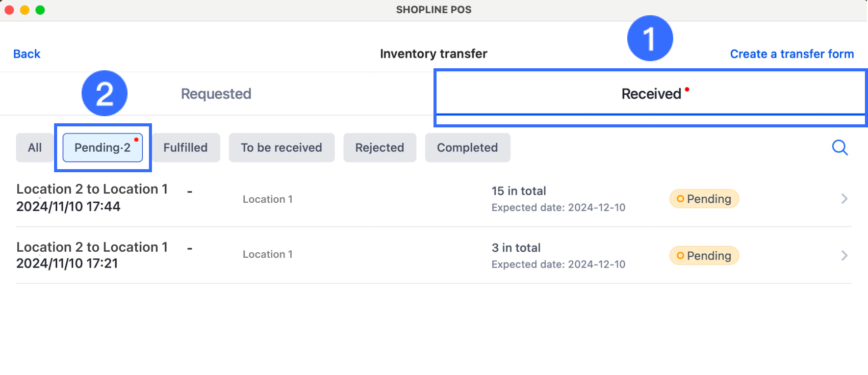Click the blue step 1 marker
The height and width of the screenshot is (375, 868).
pos(650,38)
